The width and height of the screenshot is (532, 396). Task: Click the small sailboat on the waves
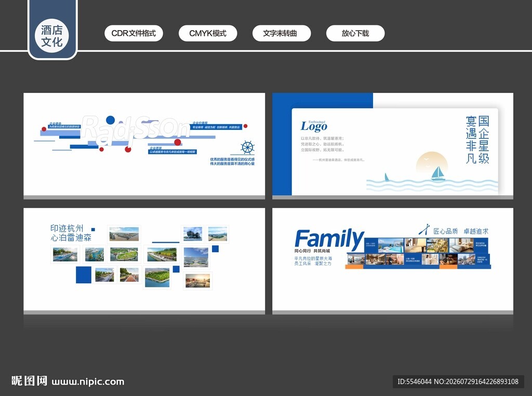coord(387,177)
